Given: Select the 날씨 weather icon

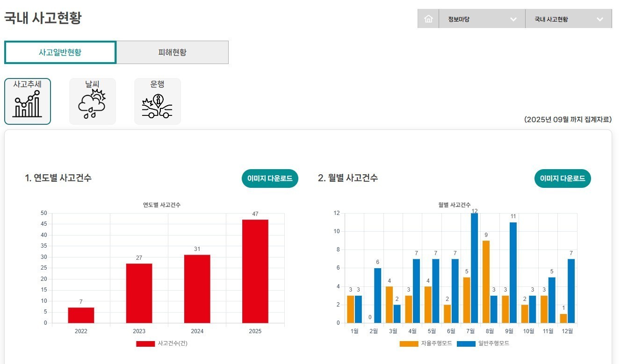Looking at the screenshot, I should click(93, 101).
